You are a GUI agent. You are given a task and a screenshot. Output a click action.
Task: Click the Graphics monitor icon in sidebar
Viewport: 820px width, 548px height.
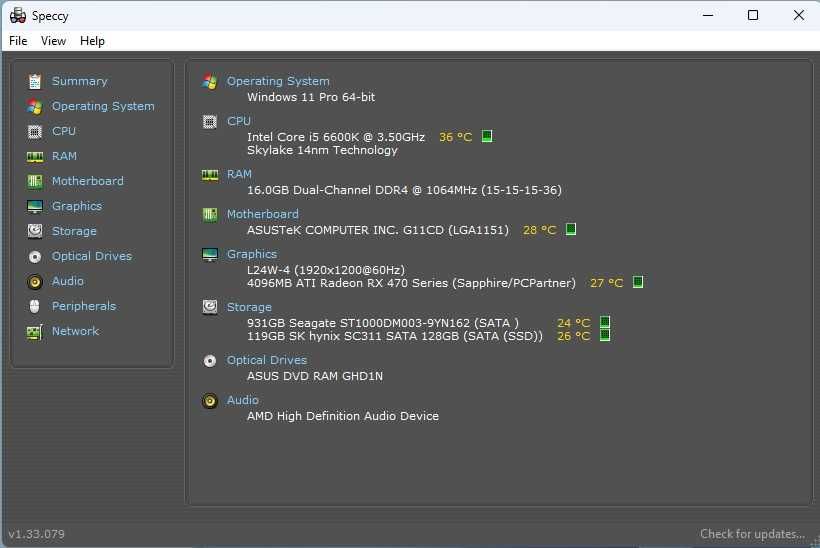35,207
